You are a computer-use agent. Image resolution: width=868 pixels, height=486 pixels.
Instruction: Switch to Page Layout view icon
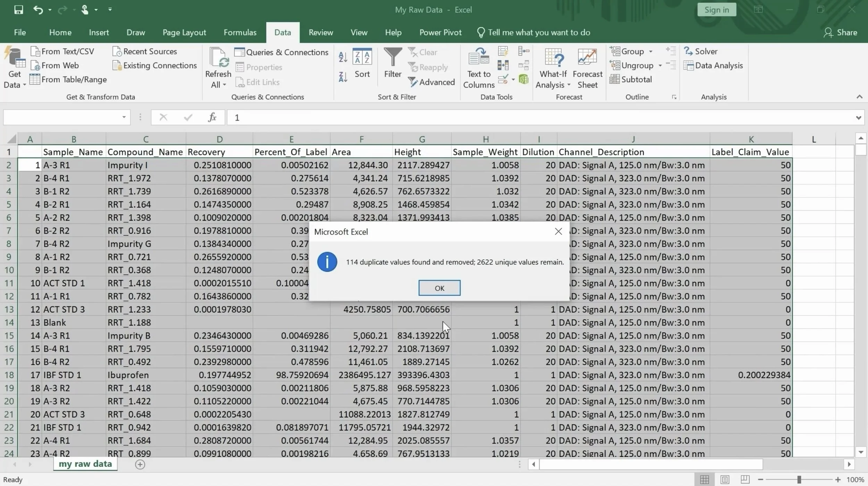pyautogui.click(x=725, y=479)
